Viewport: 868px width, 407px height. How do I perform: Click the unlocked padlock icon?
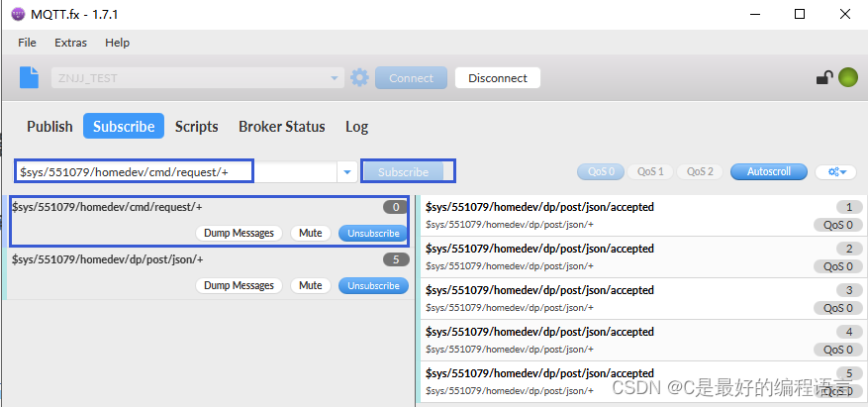tap(824, 77)
